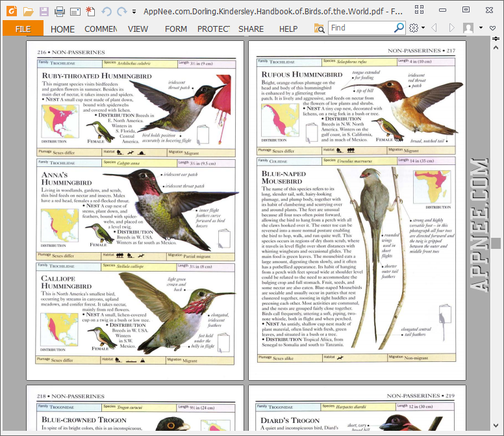The image size is (504, 436).
Task: Click the Calliope Hummingbird distribution map
Action: 59,329
